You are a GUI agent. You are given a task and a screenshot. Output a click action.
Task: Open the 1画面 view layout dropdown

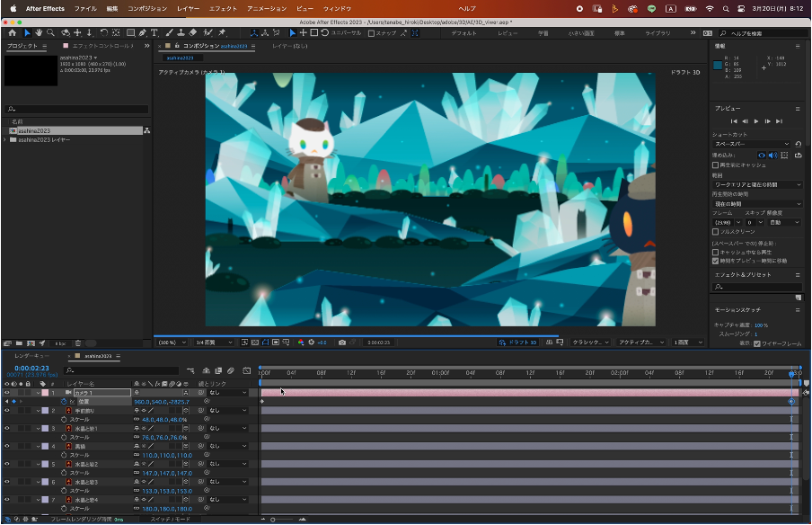pyautogui.click(x=688, y=343)
